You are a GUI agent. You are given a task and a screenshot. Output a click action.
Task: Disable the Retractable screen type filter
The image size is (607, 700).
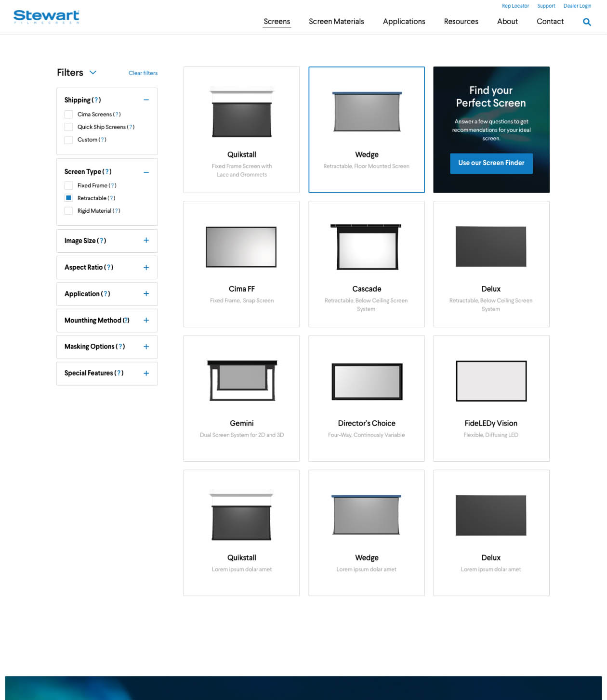point(68,198)
